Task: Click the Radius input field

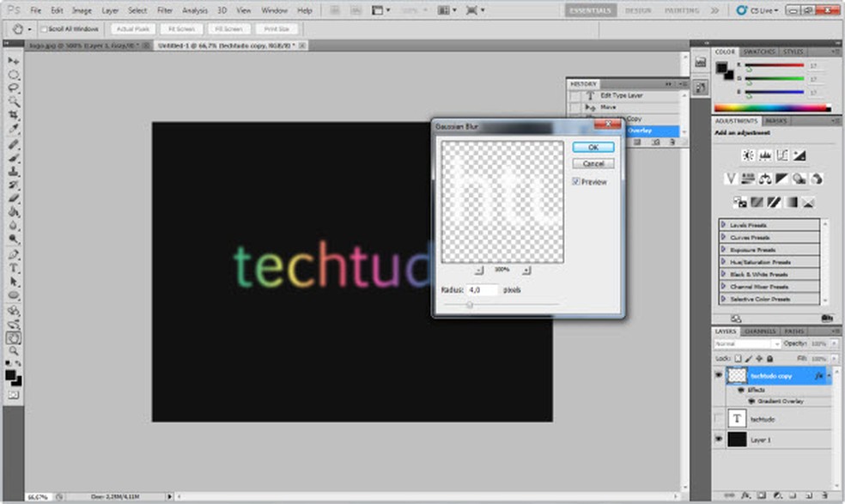Action: click(483, 290)
